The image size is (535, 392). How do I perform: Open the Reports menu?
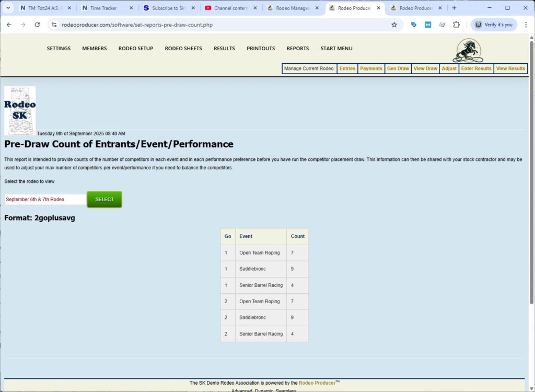(297, 49)
